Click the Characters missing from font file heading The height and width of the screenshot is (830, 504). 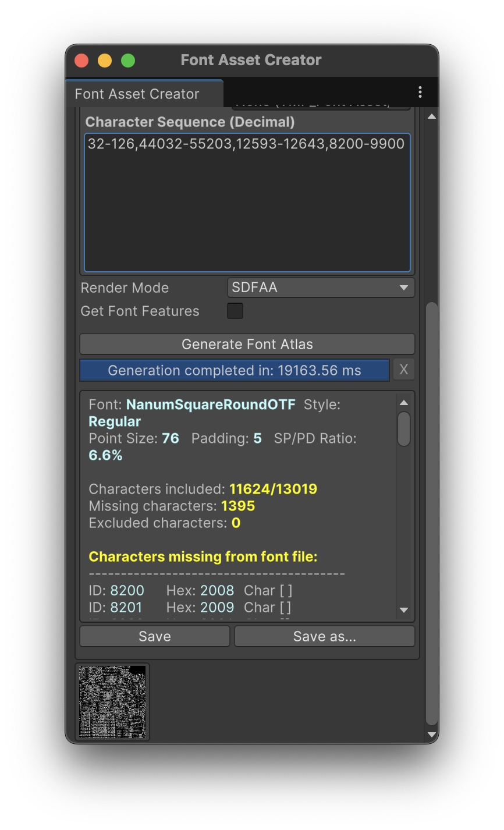tap(203, 556)
